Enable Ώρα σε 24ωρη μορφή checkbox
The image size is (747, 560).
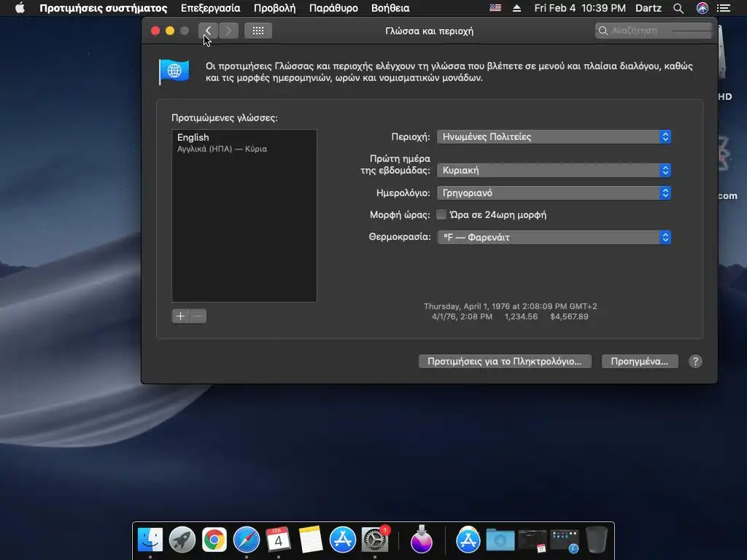[441, 215]
